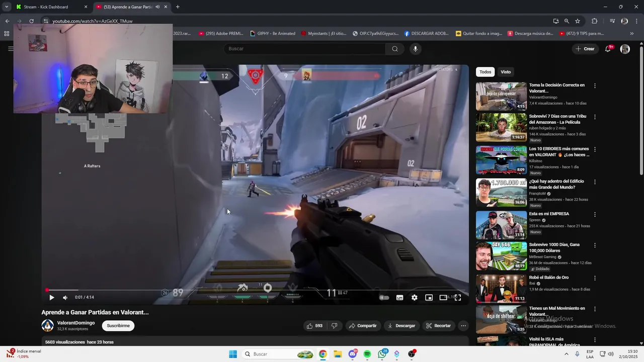Open Spotify from the taskbar

click(367, 354)
